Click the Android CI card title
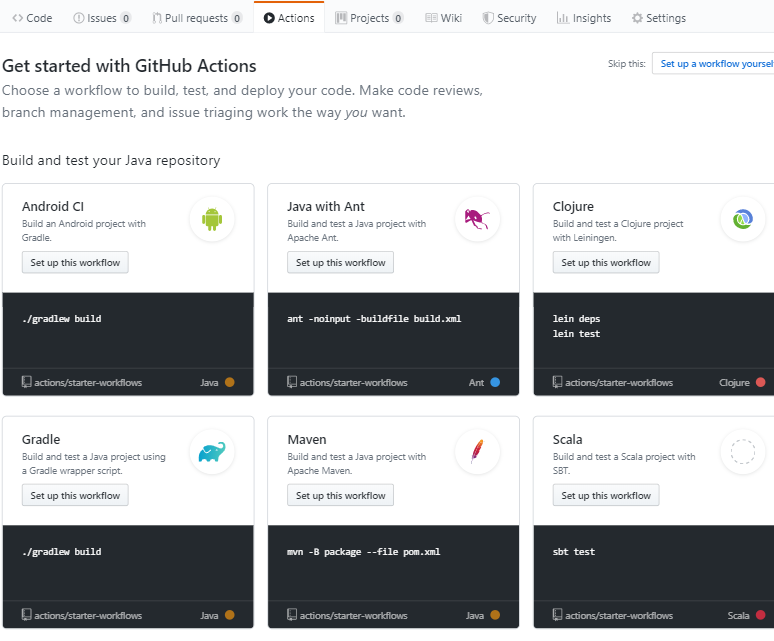 (53, 206)
